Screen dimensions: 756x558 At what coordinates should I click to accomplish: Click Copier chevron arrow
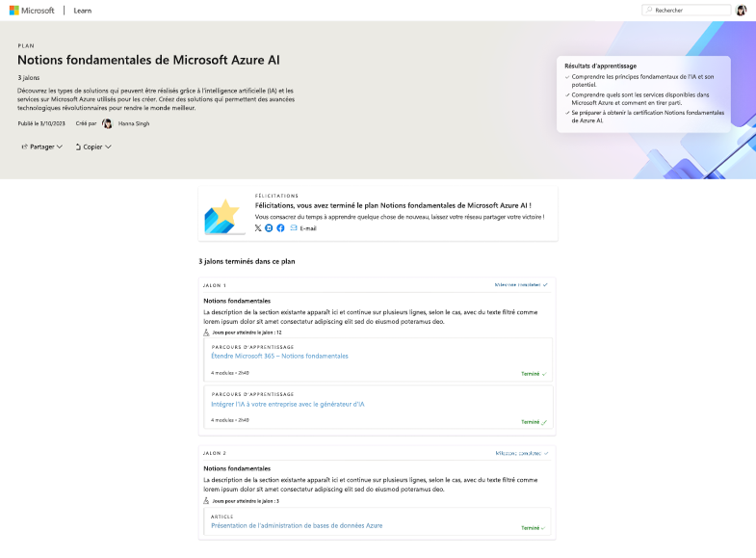[109, 146]
